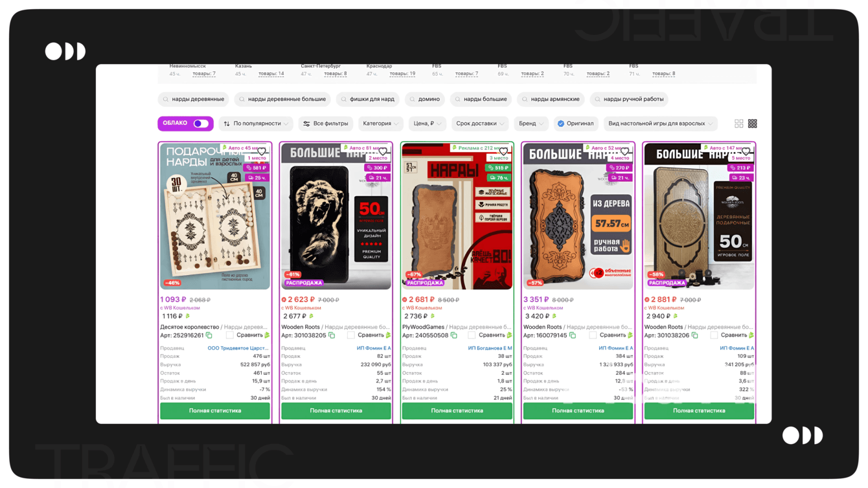The width and height of the screenshot is (868, 488).
Task: Click the sort arrows icon by 'По популярности'
Action: point(227,124)
